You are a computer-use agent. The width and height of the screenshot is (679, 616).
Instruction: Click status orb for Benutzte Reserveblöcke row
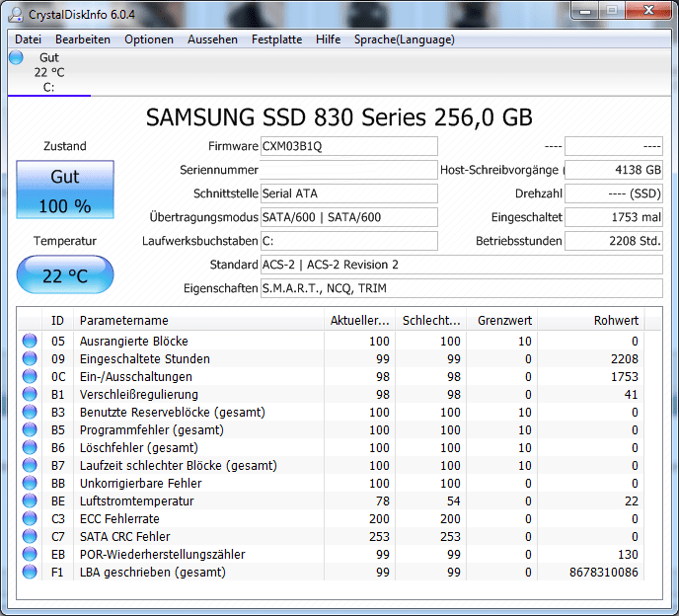click(x=30, y=412)
